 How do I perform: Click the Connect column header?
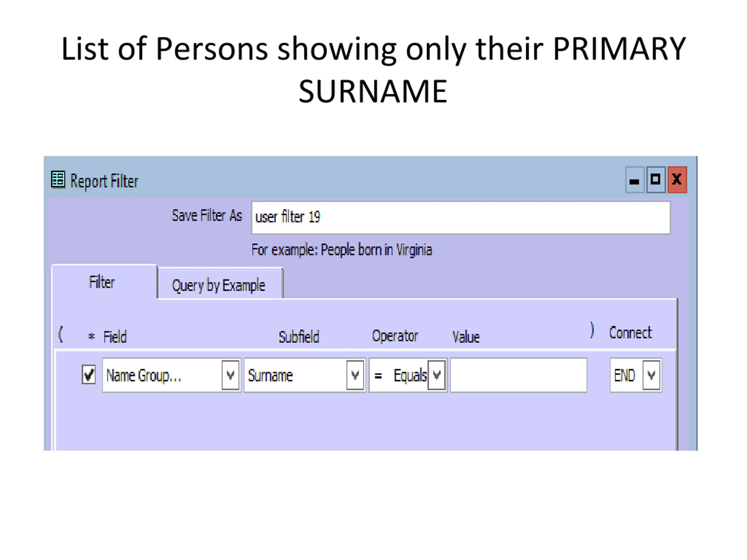(630, 333)
